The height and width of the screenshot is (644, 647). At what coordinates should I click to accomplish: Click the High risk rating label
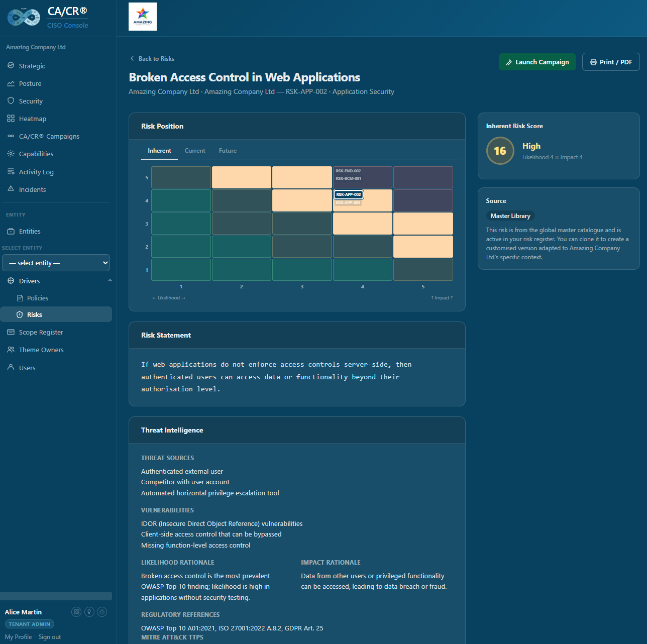pyautogui.click(x=531, y=146)
